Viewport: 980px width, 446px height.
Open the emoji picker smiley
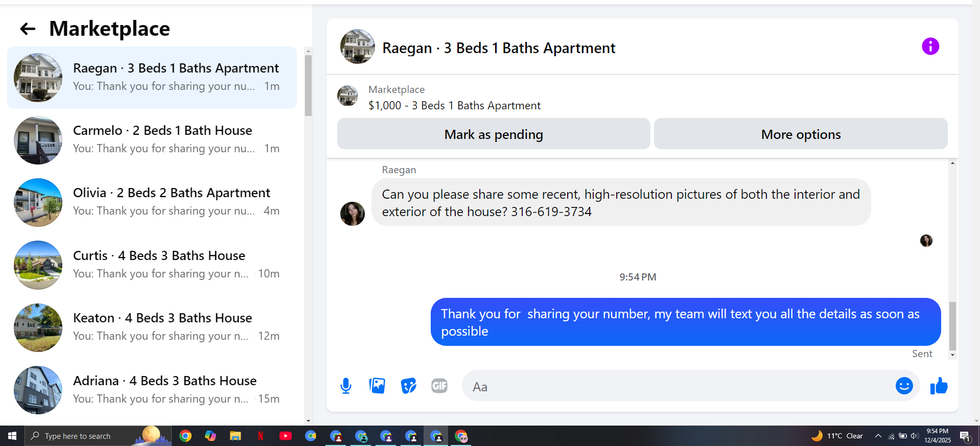click(904, 386)
